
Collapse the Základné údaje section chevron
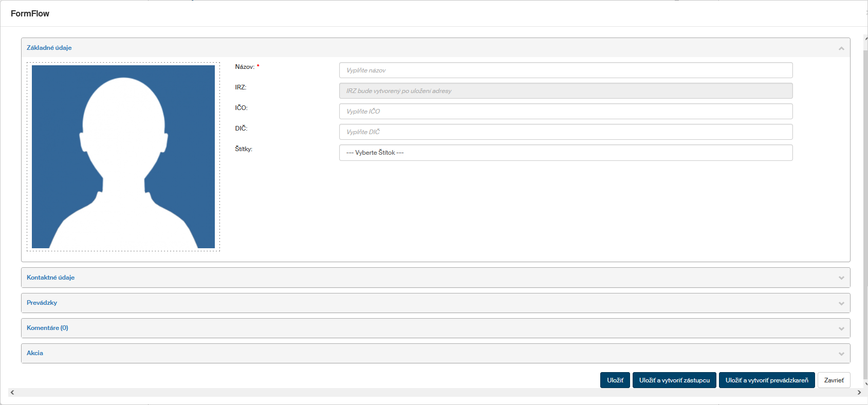coord(841,48)
